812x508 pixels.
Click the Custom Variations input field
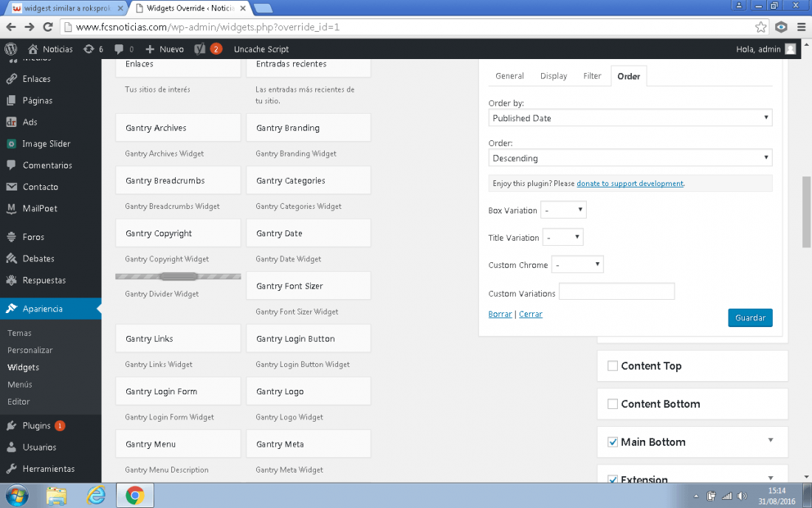click(617, 292)
